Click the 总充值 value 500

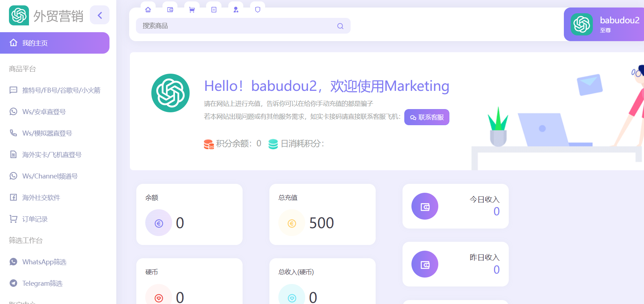tap(321, 223)
